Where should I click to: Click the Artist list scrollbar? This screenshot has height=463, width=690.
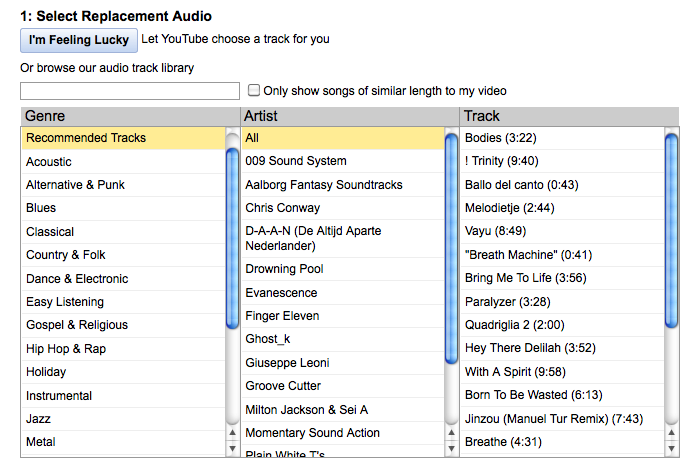tap(451, 250)
